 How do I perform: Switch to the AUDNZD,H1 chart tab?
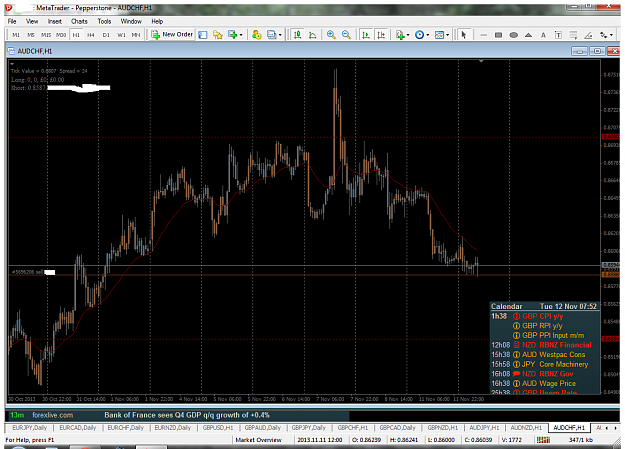pyautogui.click(x=526, y=427)
